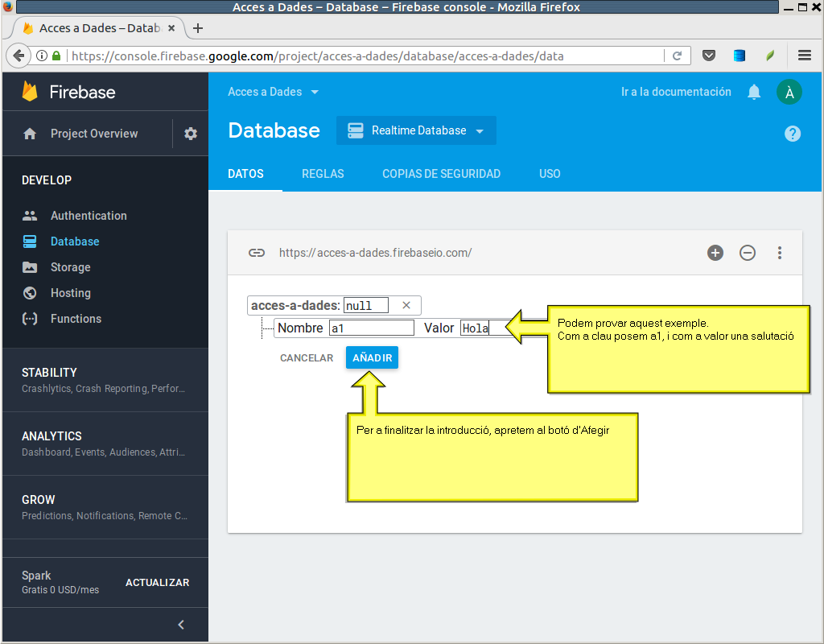The image size is (824, 644).
Task: Expand the STABILITY section
Action: (105, 380)
